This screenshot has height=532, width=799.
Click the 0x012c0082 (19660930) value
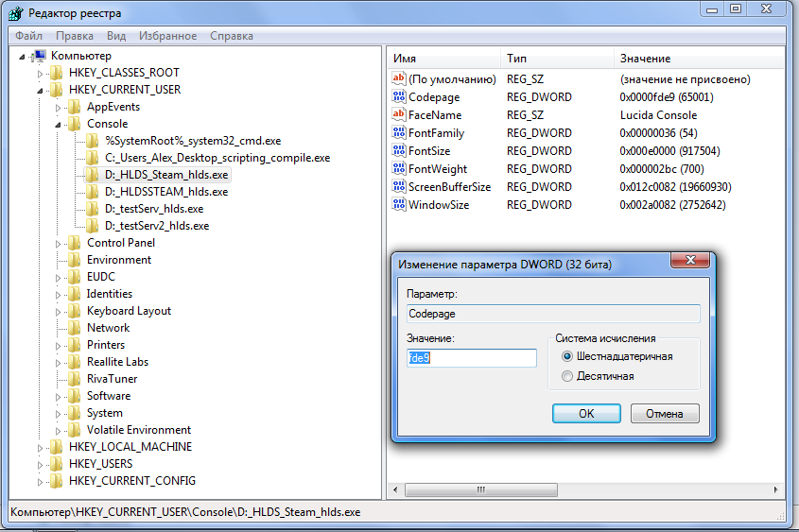click(676, 187)
